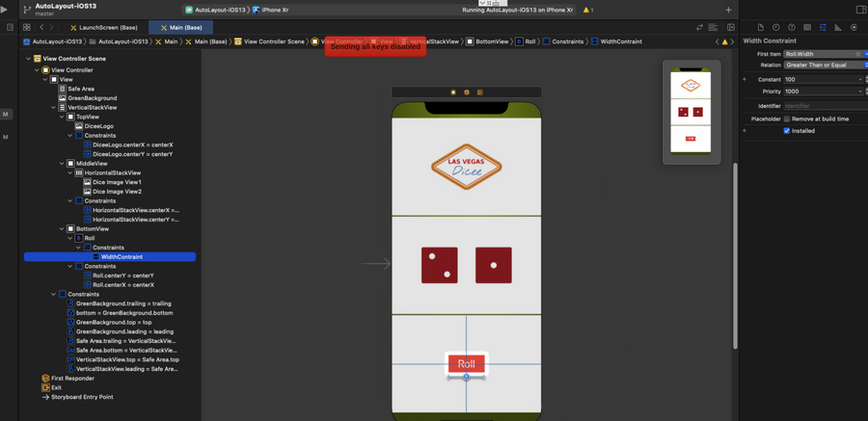The width and height of the screenshot is (868, 421).
Task: Select GreenBackground in the document outline
Action: (92, 98)
